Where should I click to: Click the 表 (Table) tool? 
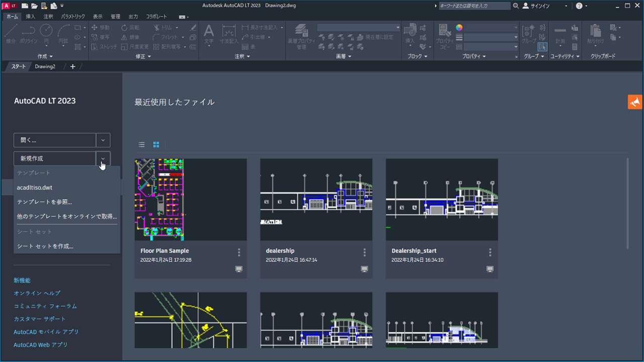click(249, 47)
